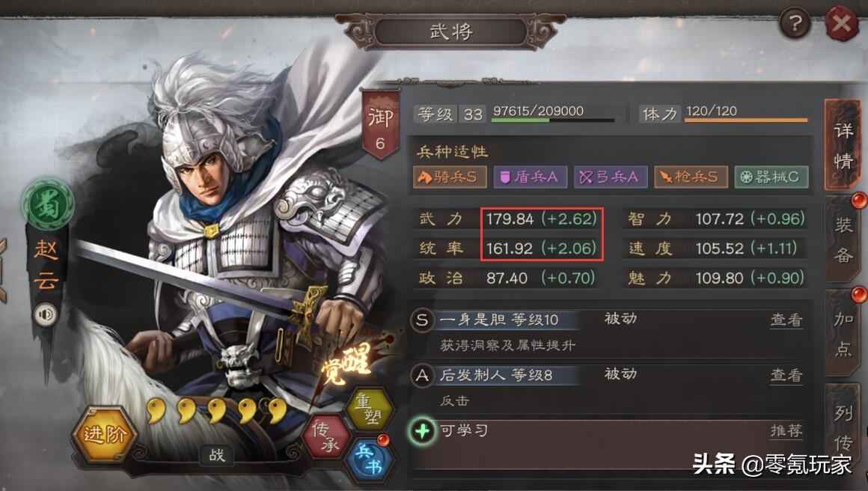Close the general panel with X
This screenshot has width=868, height=491.
(842, 23)
